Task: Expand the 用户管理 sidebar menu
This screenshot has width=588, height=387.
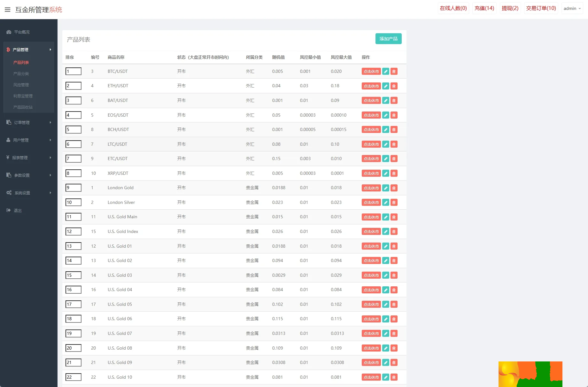Action: coord(28,140)
